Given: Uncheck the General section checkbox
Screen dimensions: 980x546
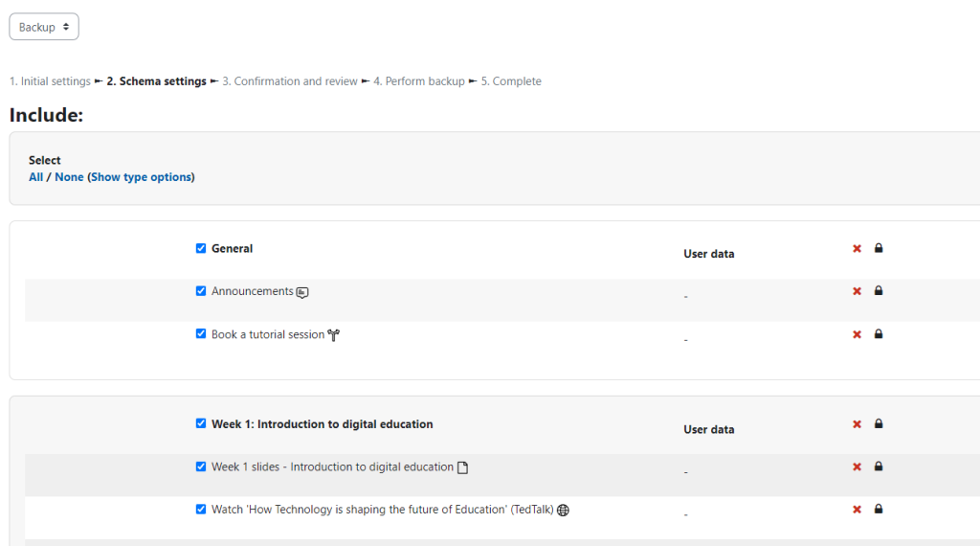Looking at the screenshot, I should click(201, 248).
